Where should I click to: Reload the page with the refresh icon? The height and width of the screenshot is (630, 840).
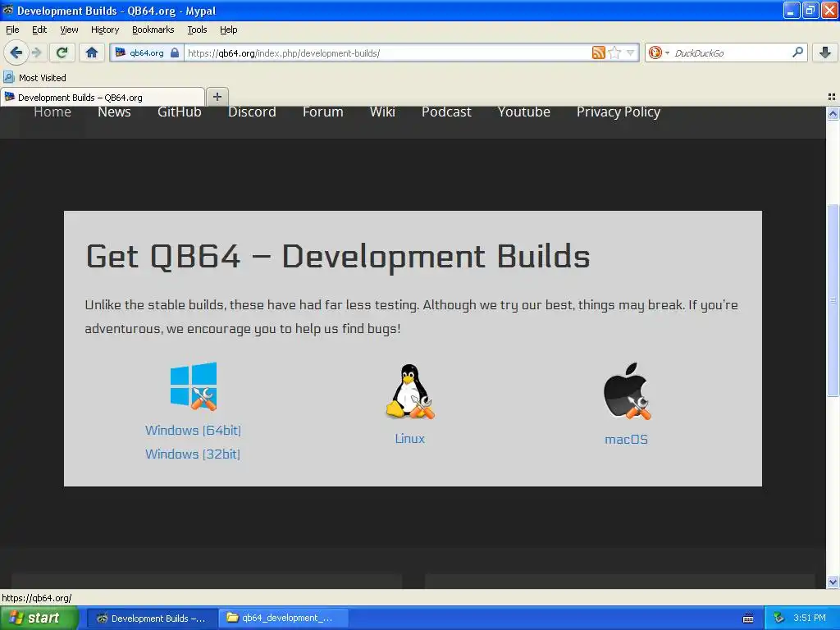(x=62, y=52)
